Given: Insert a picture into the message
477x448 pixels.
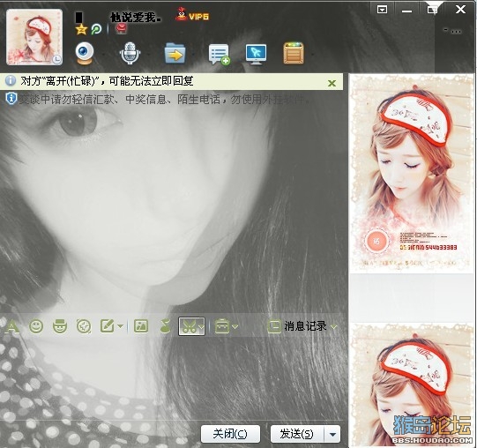Looking at the screenshot, I should pos(141,326).
